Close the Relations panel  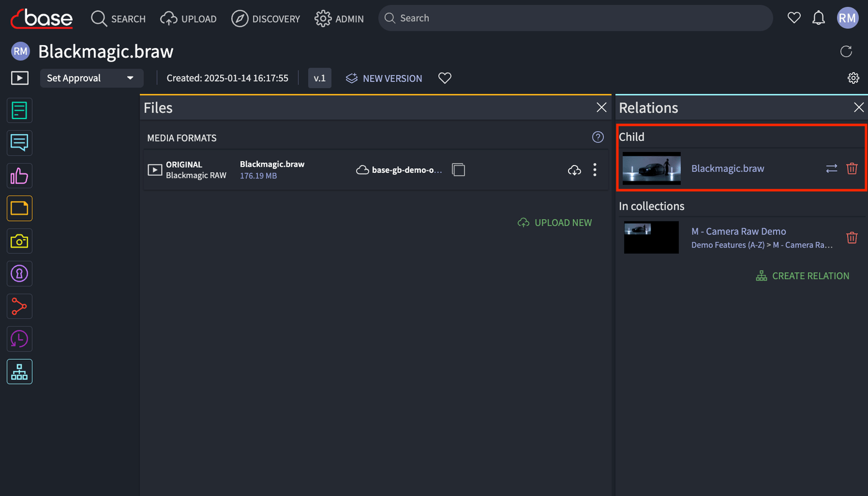tap(859, 107)
